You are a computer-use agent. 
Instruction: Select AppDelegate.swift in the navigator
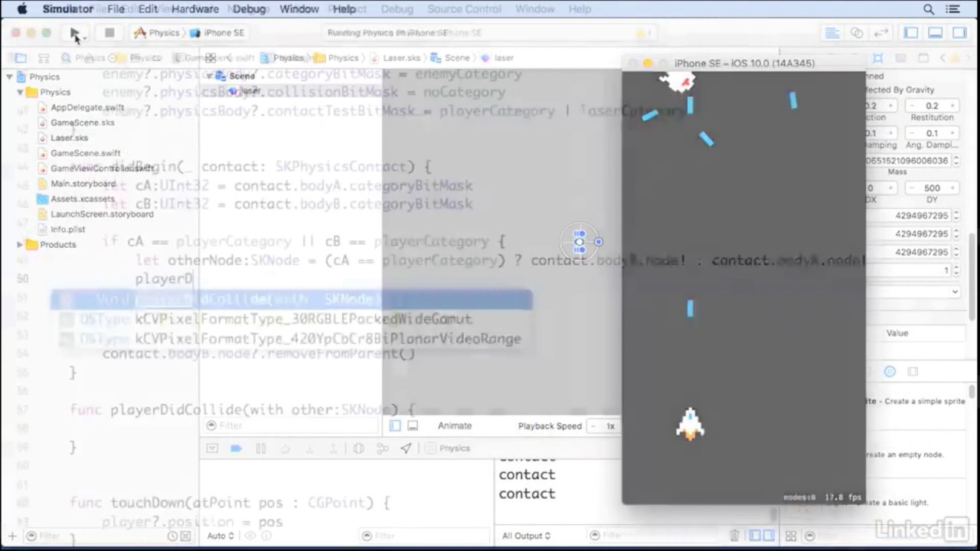[87, 107]
